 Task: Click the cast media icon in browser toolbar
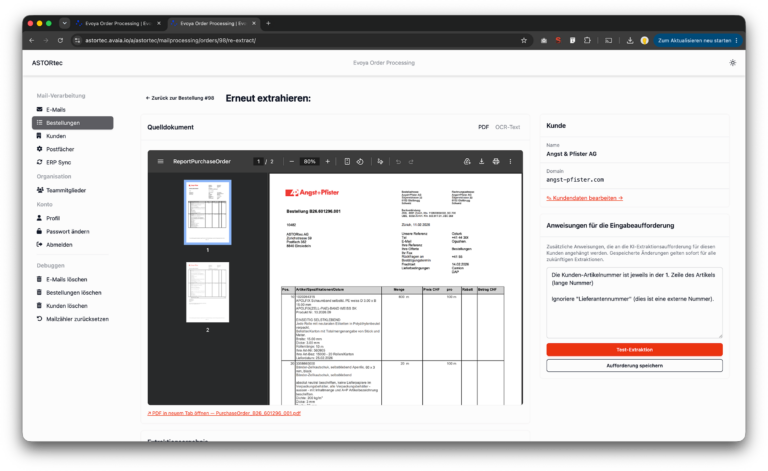[609, 41]
